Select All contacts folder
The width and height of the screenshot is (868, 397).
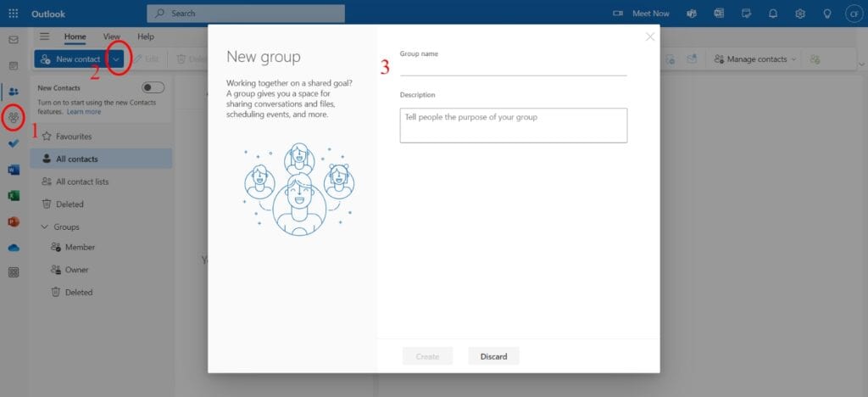(102, 159)
